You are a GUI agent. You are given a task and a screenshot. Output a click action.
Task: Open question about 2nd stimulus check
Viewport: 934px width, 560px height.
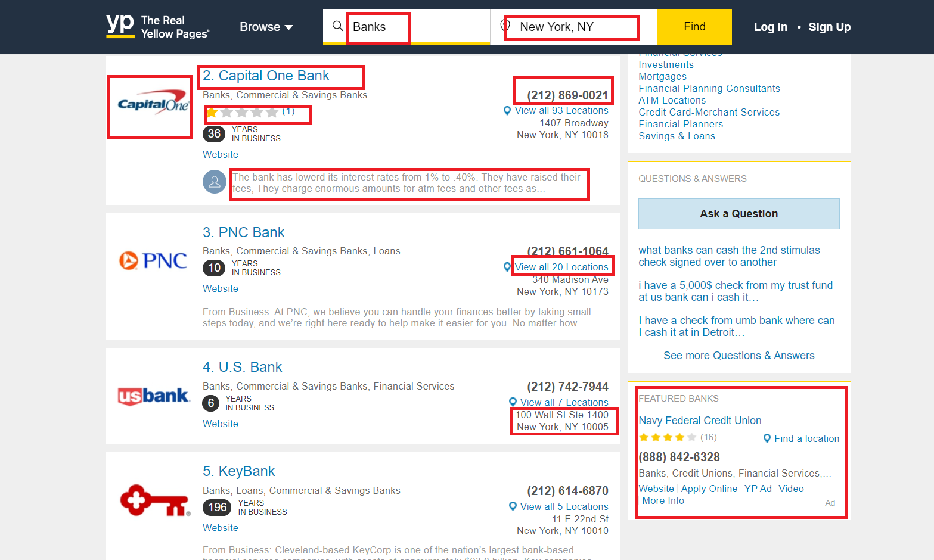pyautogui.click(x=729, y=256)
